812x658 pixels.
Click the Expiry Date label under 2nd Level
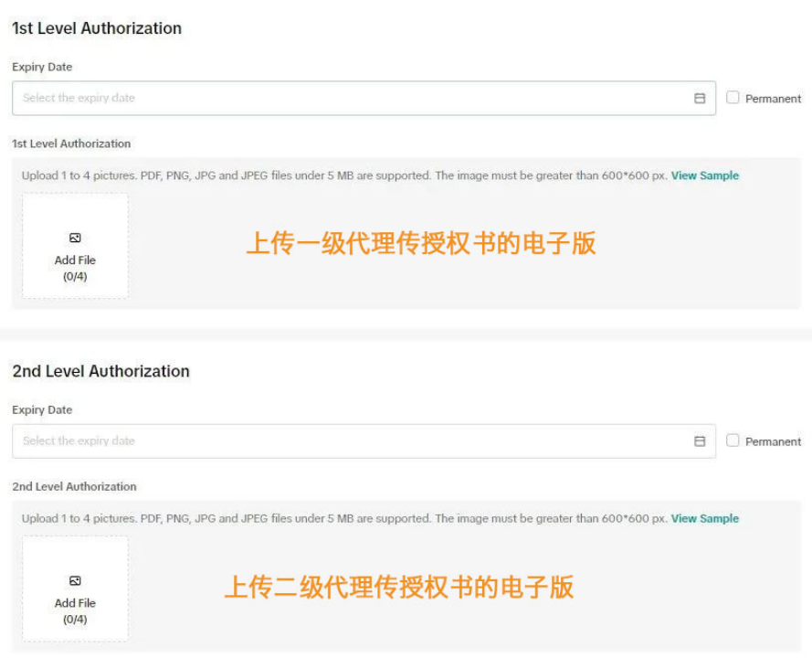[x=42, y=409]
